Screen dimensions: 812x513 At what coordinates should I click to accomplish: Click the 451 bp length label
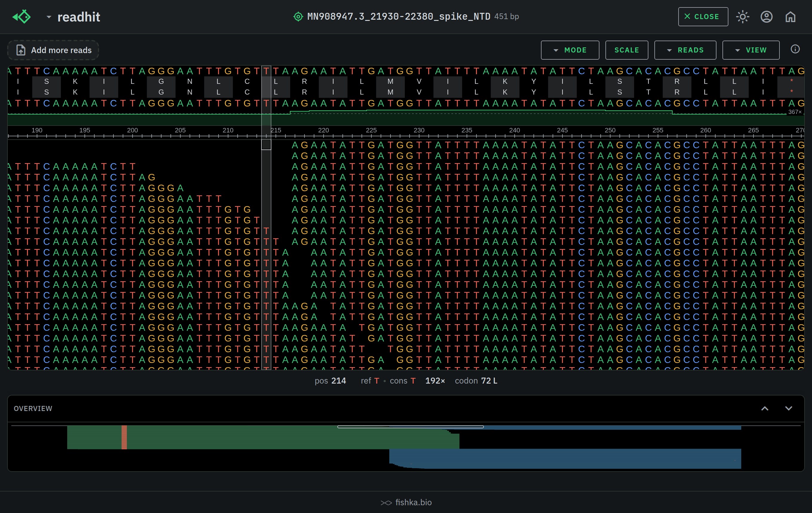pos(507,16)
